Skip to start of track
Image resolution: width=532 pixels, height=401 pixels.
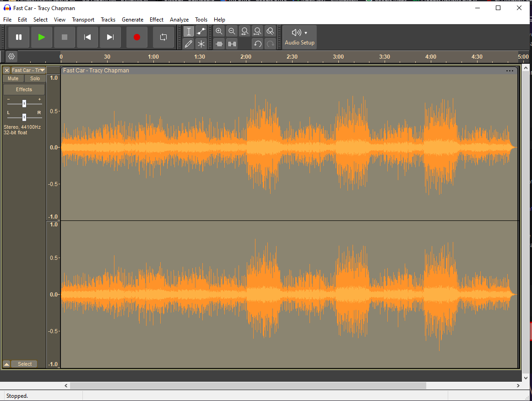(87, 37)
